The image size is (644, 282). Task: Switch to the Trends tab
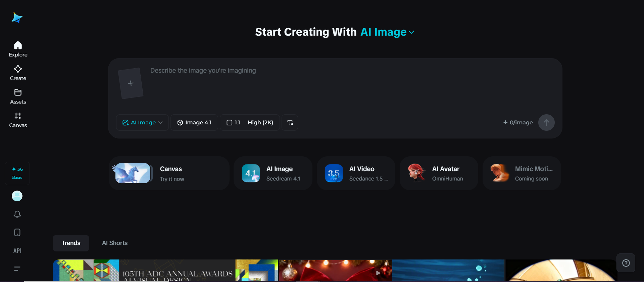point(71,243)
